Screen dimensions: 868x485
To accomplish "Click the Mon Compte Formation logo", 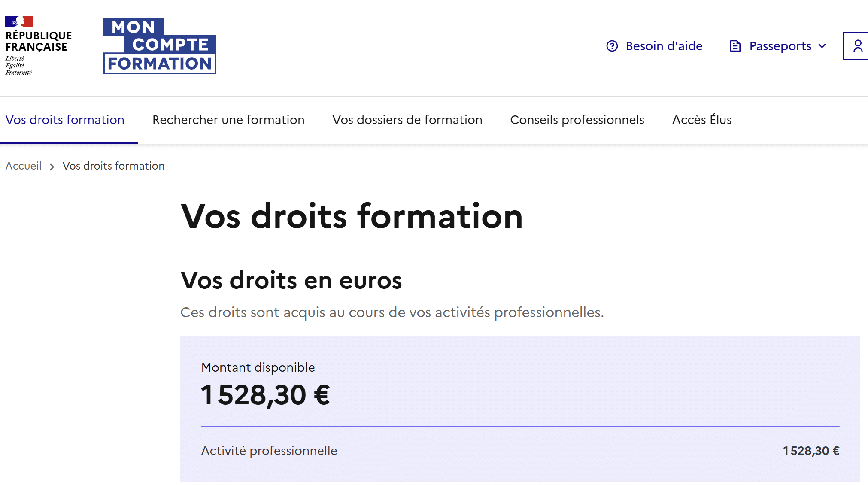I will pyautogui.click(x=159, y=46).
